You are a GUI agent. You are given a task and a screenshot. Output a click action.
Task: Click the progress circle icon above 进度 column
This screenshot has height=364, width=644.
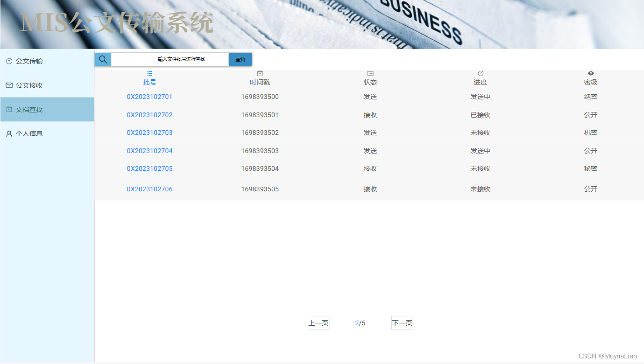point(480,73)
